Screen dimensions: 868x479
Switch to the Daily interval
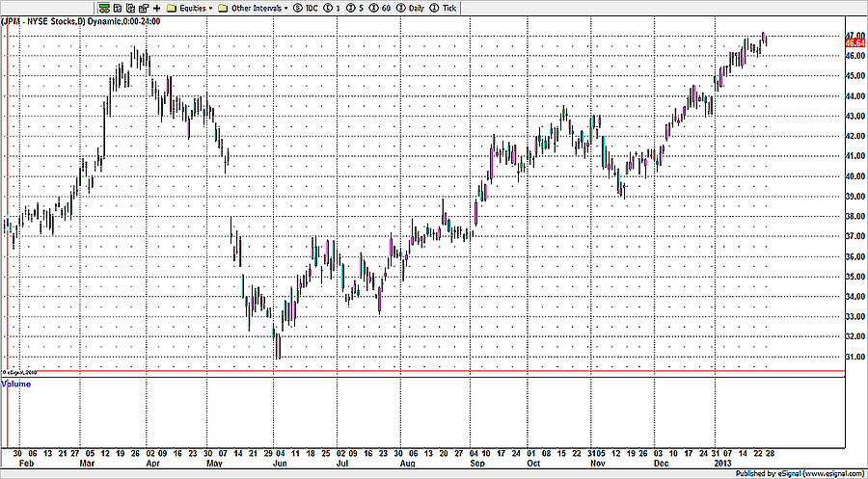pyautogui.click(x=415, y=7)
